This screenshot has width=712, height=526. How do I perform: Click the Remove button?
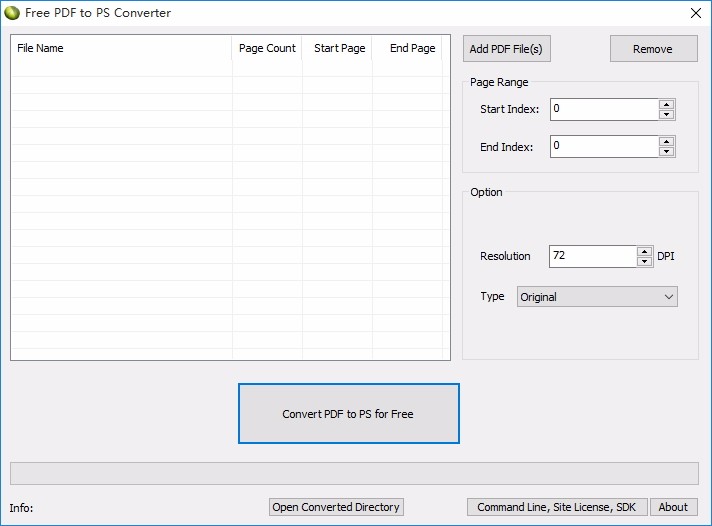coord(653,49)
